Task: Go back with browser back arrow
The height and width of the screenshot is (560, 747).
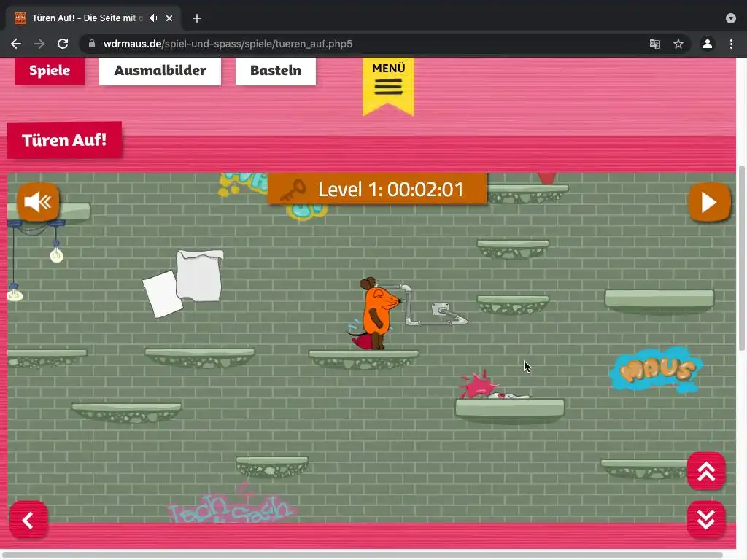Action: click(16, 44)
